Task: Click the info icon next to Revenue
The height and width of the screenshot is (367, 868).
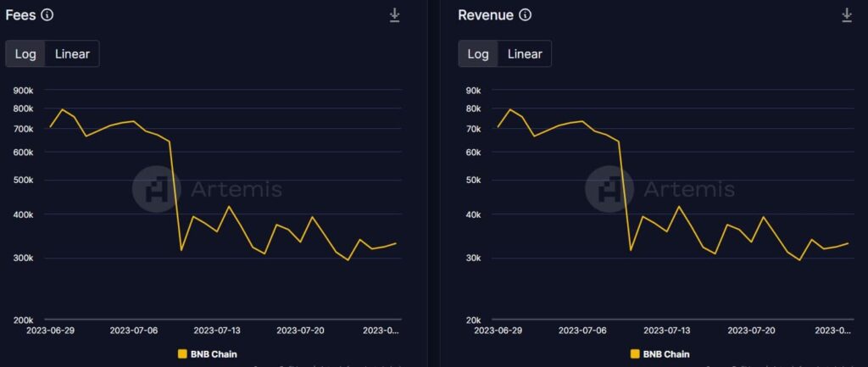Action: coord(526,15)
